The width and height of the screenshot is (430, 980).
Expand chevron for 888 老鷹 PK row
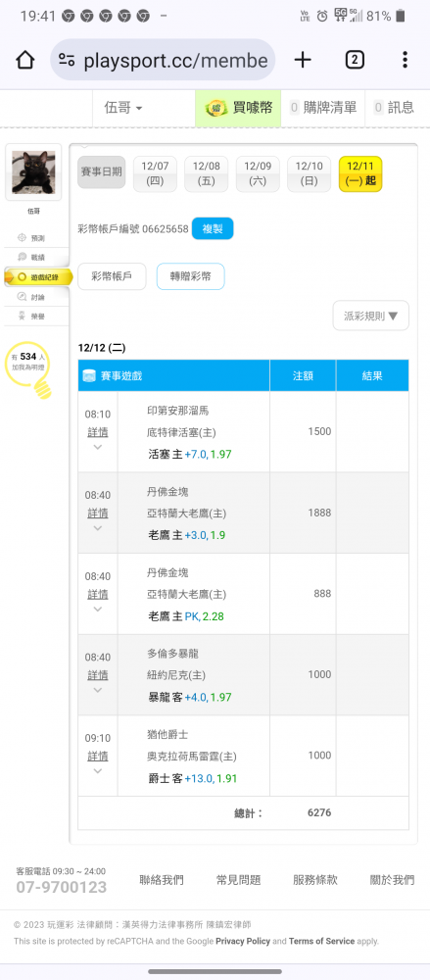pos(98,609)
